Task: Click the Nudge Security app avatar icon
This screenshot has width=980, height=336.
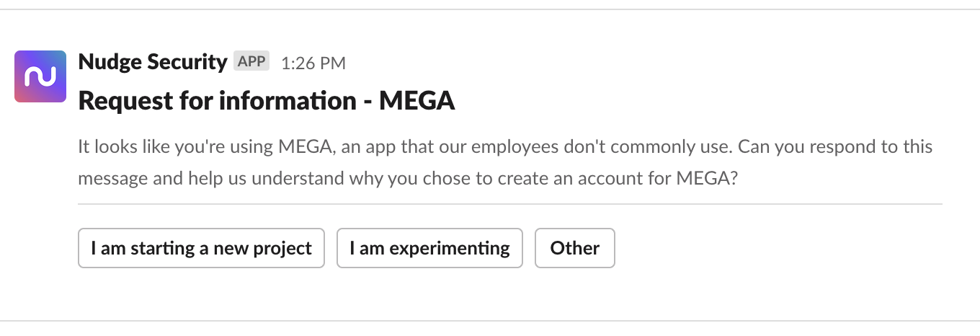Action: (40, 76)
